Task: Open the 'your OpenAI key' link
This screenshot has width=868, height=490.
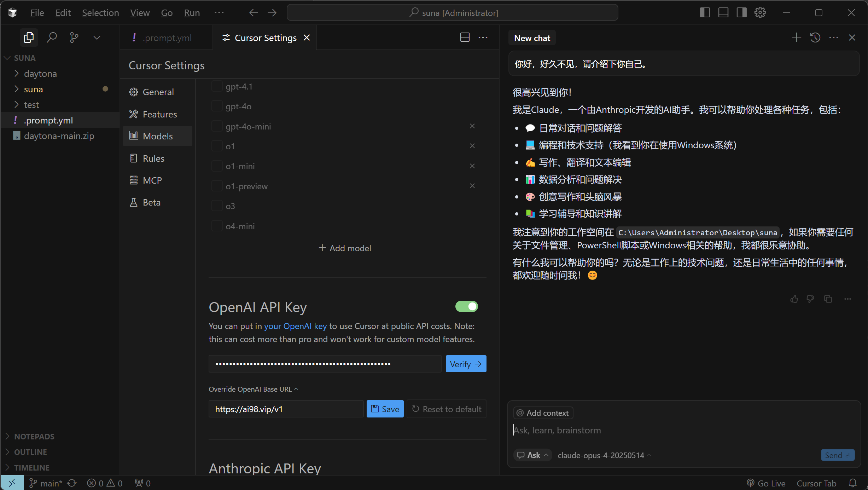Action: click(295, 326)
